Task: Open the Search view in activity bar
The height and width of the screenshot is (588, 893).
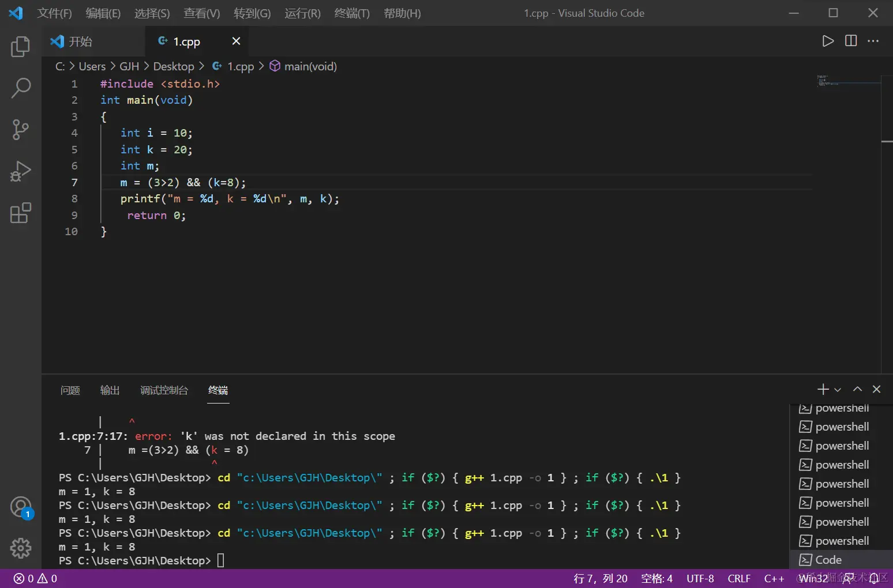Action: (21, 88)
